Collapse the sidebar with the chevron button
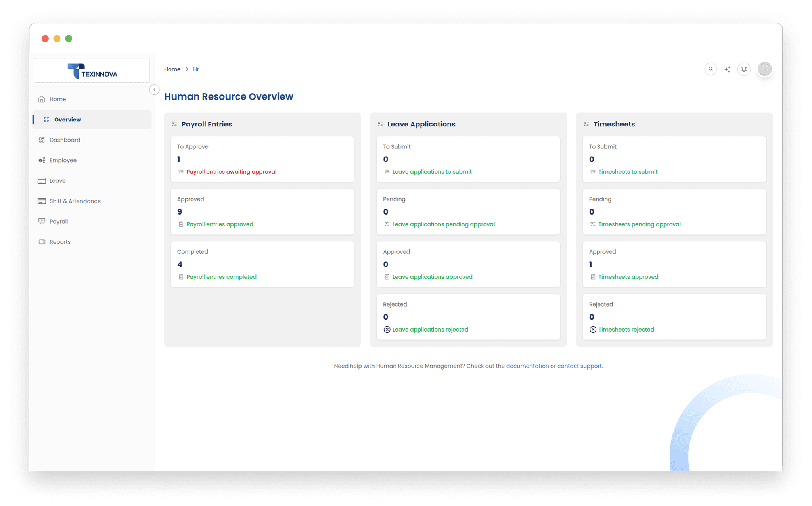 [154, 90]
